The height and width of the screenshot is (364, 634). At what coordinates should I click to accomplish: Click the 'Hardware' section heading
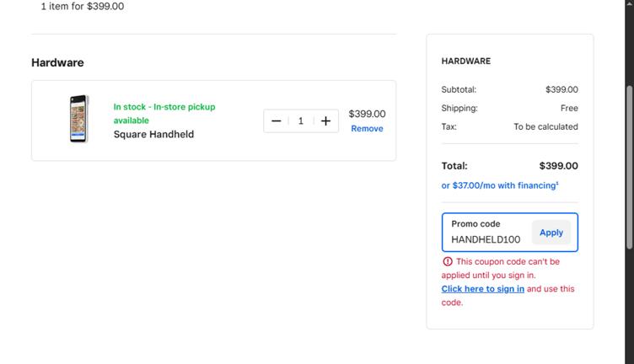point(57,62)
